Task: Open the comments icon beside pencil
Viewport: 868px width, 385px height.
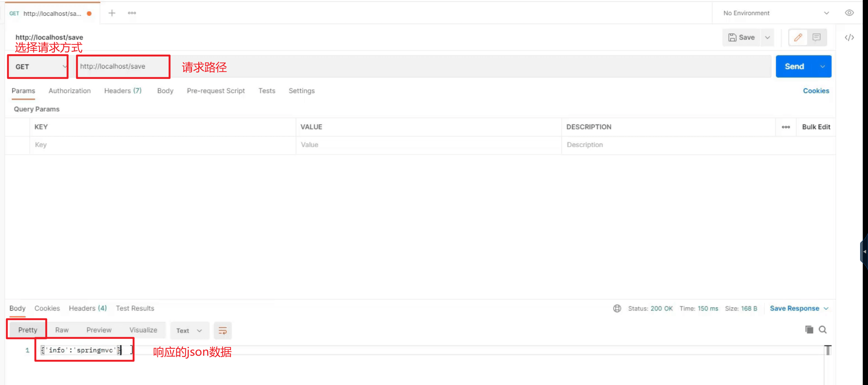Action: pyautogui.click(x=817, y=37)
